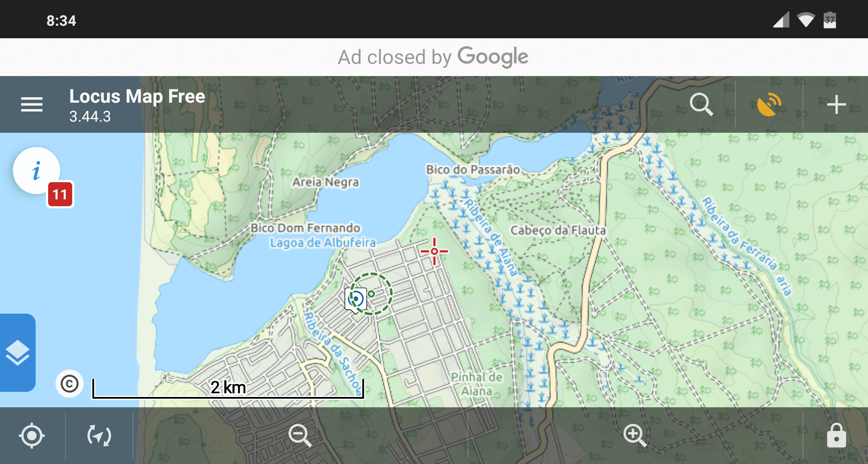Show map copyright information
The height and width of the screenshot is (464, 868).
click(69, 383)
